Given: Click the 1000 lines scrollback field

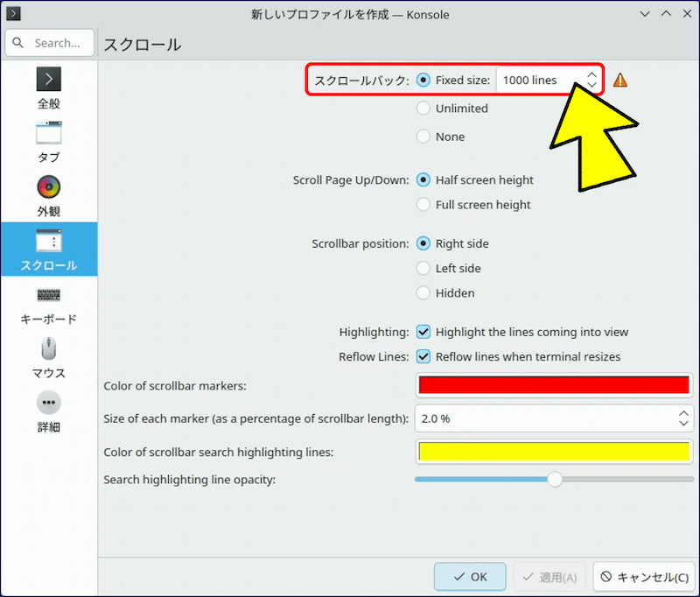Looking at the screenshot, I should point(534,81).
